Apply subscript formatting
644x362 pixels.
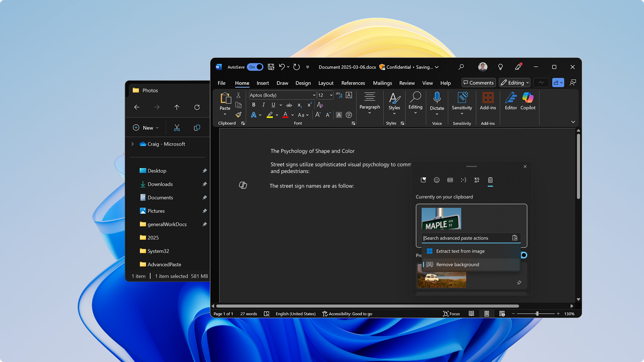[x=300, y=105]
